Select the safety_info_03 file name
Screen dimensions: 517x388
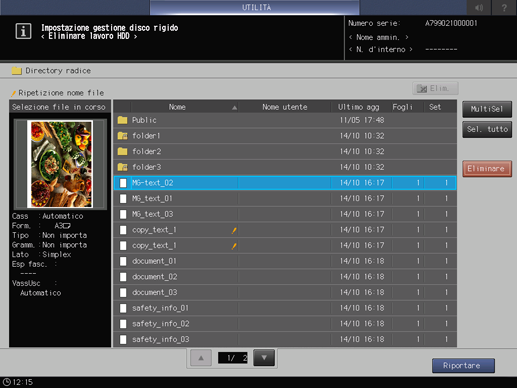tap(161, 339)
